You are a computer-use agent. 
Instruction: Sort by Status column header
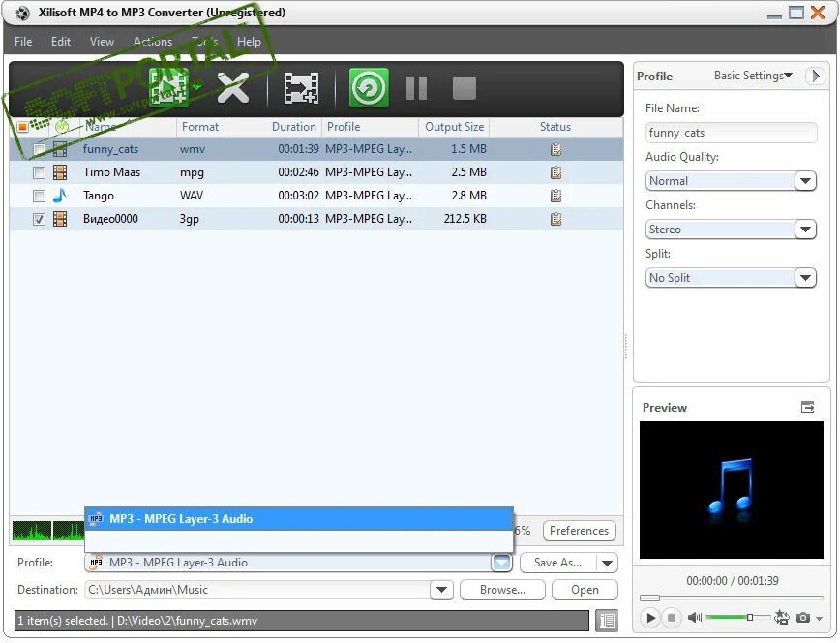(x=555, y=127)
